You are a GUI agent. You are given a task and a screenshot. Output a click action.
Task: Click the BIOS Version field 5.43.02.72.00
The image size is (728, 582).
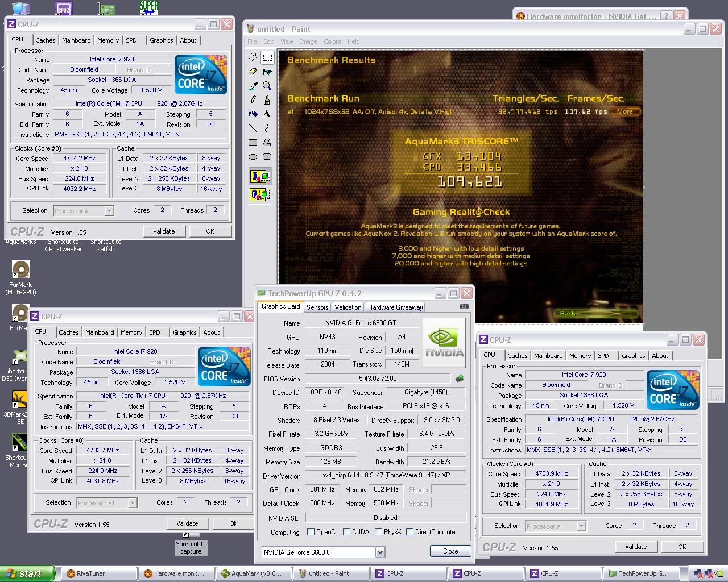378,379
